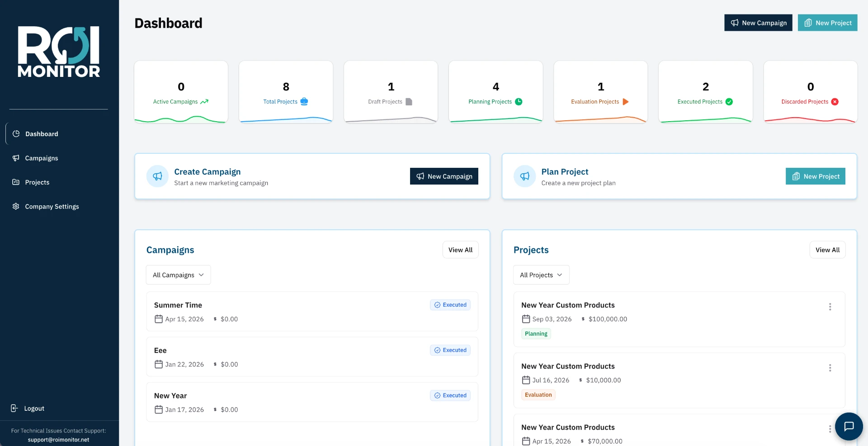
Task: Click the Draft Projects label
Action: tap(385, 102)
